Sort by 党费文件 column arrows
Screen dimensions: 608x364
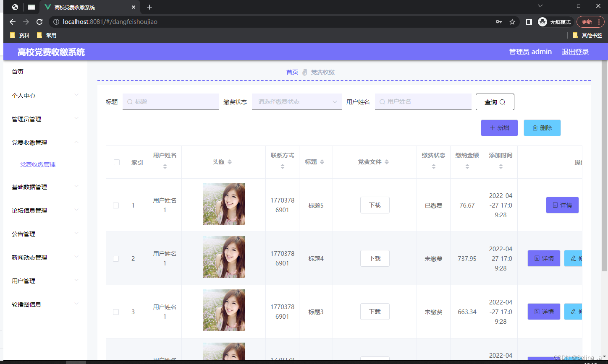pos(387,162)
